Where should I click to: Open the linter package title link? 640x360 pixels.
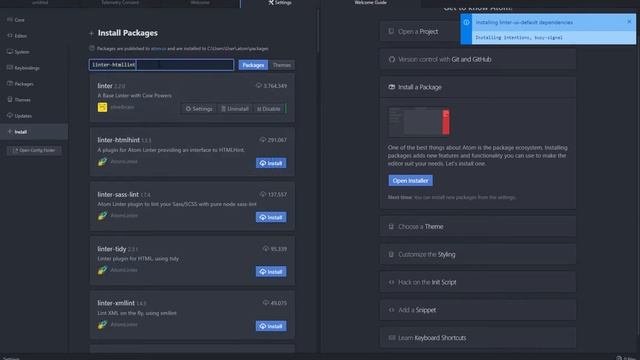(x=105, y=86)
